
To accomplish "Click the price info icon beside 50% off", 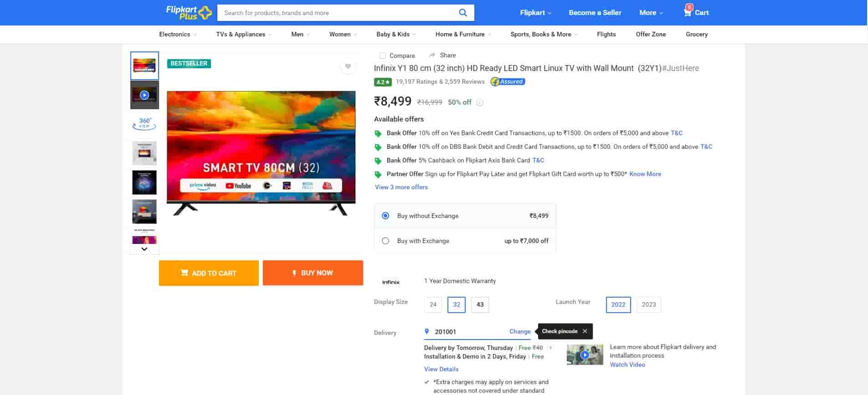I will [479, 103].
